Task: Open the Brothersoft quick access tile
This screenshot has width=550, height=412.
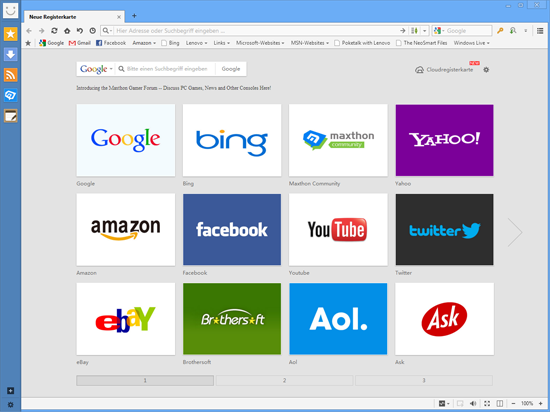Action: point(232,319)
